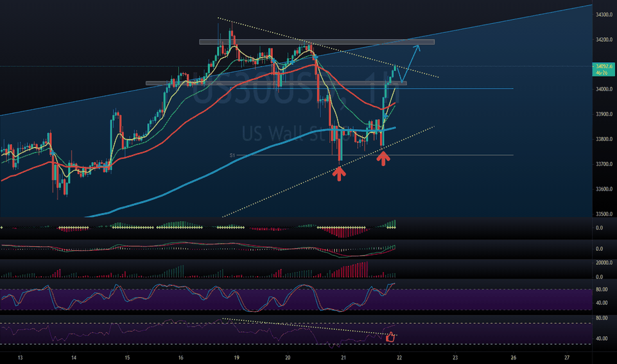617x364 pixels.
Task: Click date 26 on the time axis
Action: (x=514, y=357)
